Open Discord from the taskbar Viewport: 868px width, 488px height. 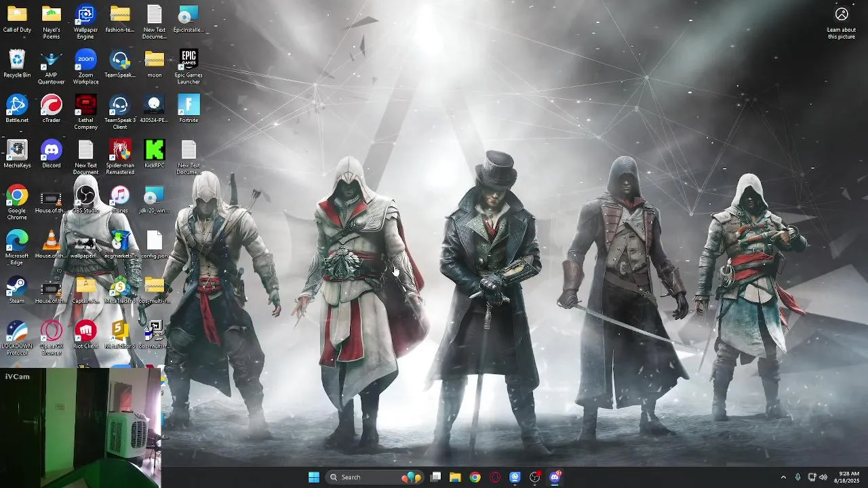click(555, 477)
